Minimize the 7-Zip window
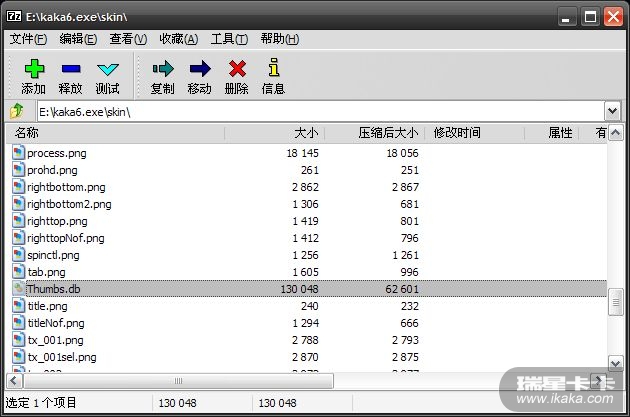 point(567,17)
